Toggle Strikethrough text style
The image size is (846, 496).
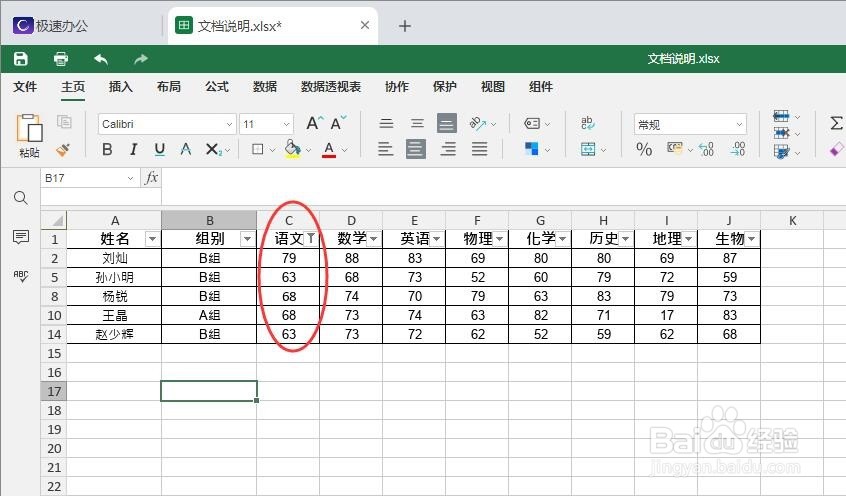186,150
